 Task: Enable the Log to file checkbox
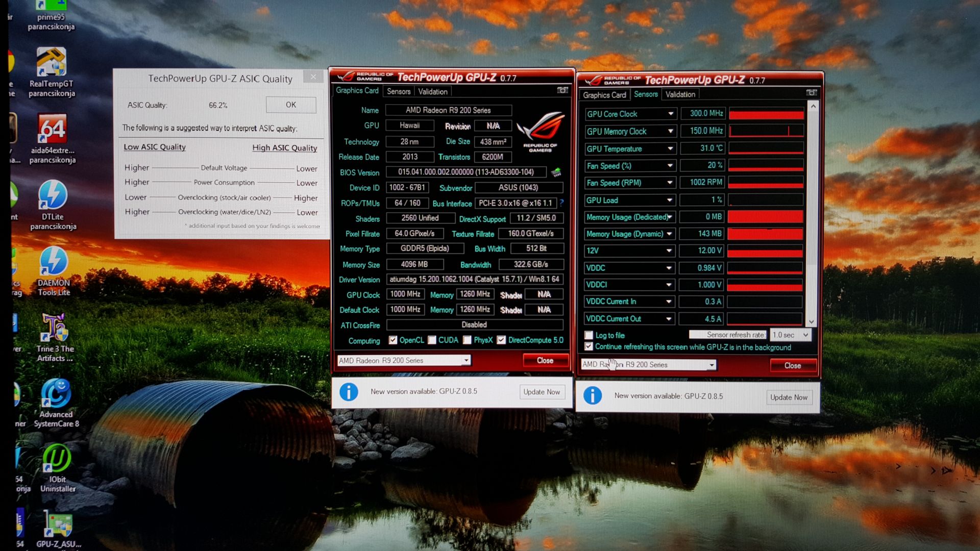pos(589,335)
